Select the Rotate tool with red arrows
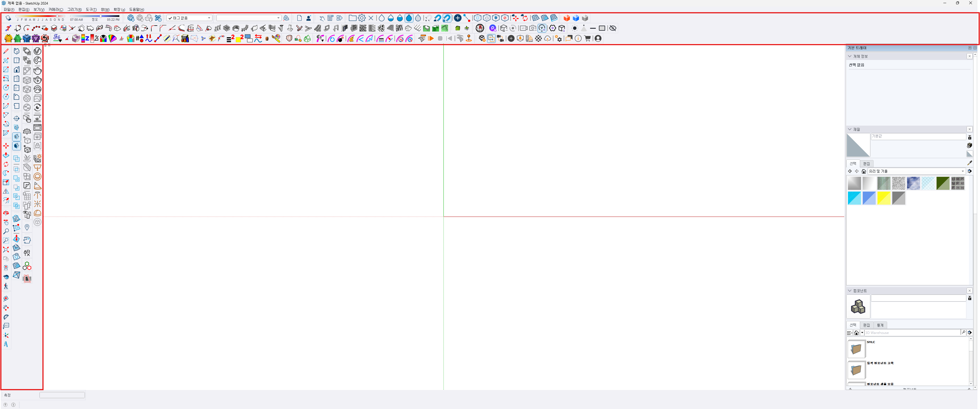The image size is (980, 409). (x=6, y=164)
